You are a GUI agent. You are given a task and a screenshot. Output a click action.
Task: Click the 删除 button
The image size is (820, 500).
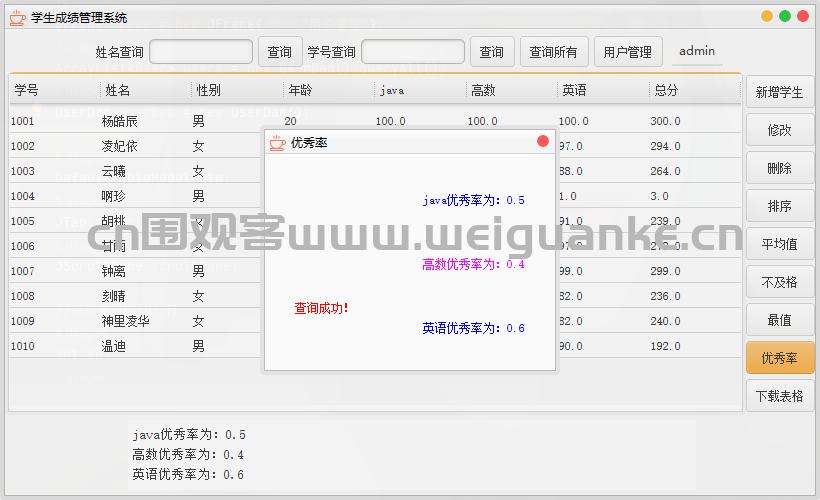780,168
